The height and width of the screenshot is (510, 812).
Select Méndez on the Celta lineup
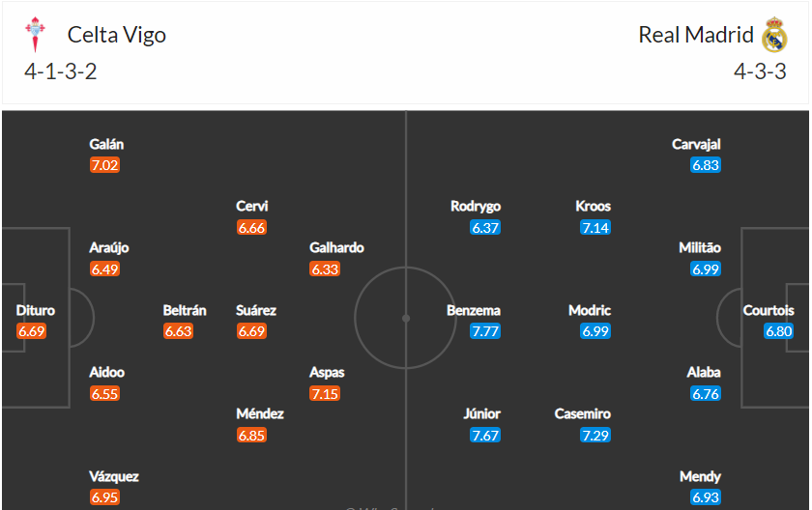[x=260, y=413]
